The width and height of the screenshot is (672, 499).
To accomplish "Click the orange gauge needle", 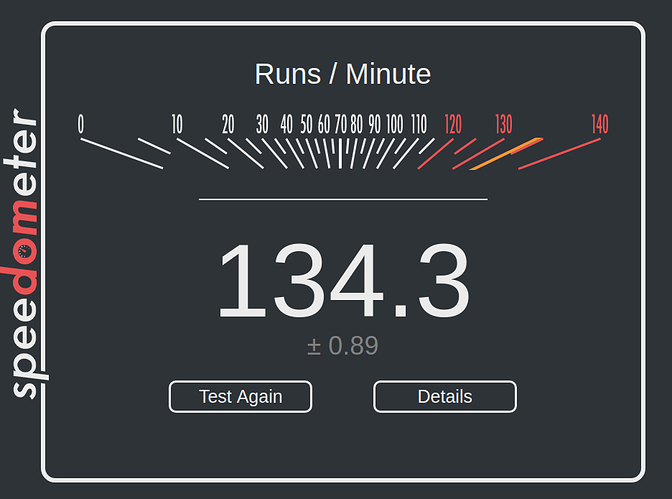I will click(x=507, y=154).
